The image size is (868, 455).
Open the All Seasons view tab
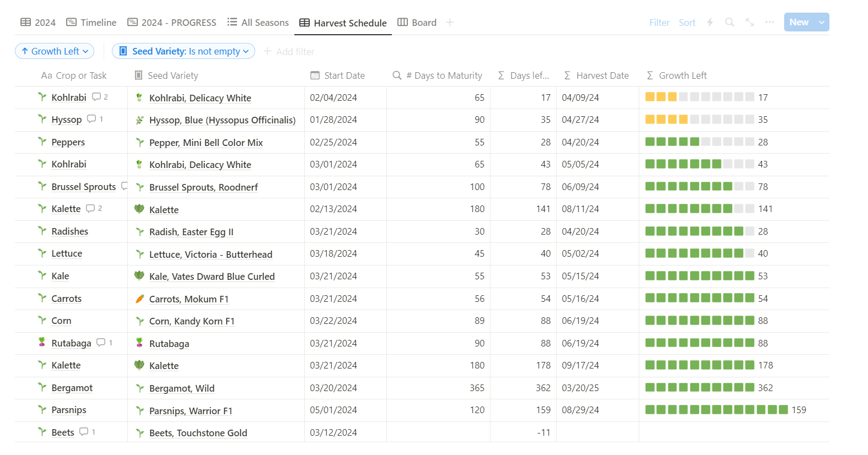pyautogui.click(x=258, y=23)
